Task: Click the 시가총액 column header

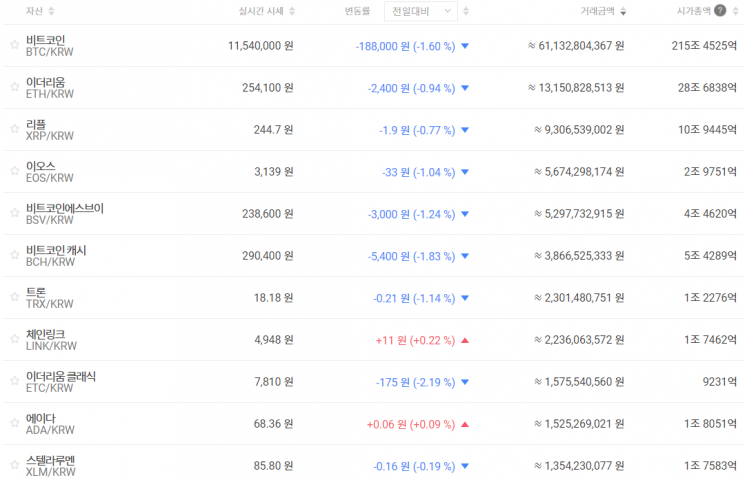Action: click(694, 11)
